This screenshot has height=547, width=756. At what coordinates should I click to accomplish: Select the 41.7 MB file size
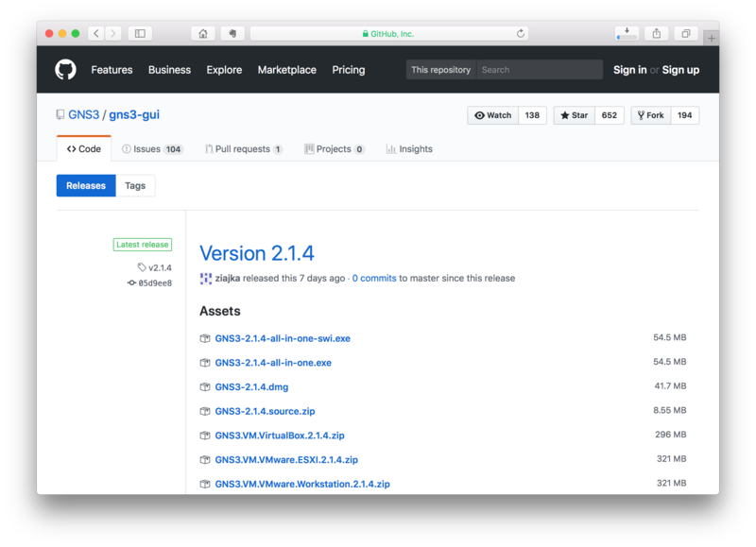point(670,386)
